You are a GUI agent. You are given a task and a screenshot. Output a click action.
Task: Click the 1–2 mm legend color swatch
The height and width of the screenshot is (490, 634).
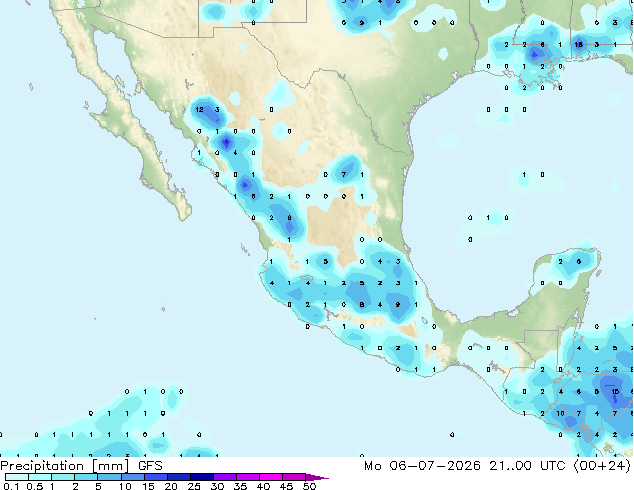63,477
